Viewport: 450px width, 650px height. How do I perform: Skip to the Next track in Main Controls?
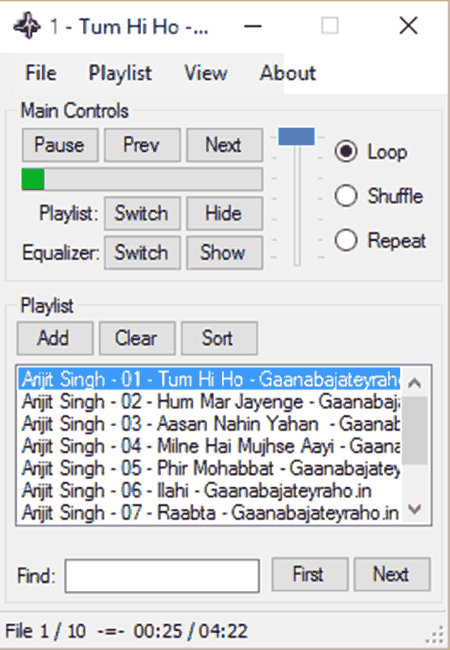(x=224, y=145)
